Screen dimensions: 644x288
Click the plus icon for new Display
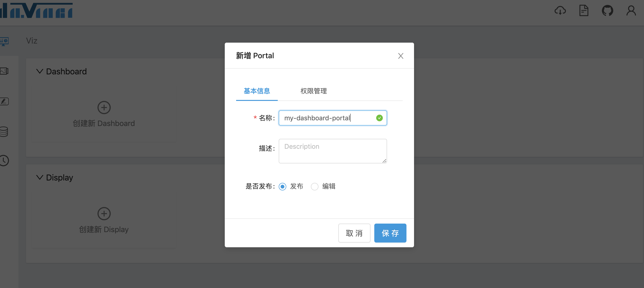(104, 214)
